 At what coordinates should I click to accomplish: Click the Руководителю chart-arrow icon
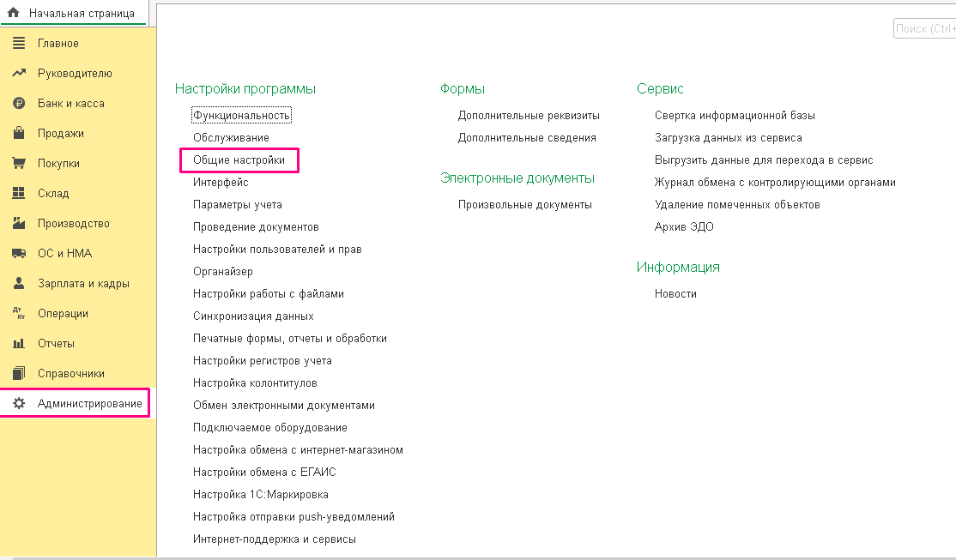(19, 73)
